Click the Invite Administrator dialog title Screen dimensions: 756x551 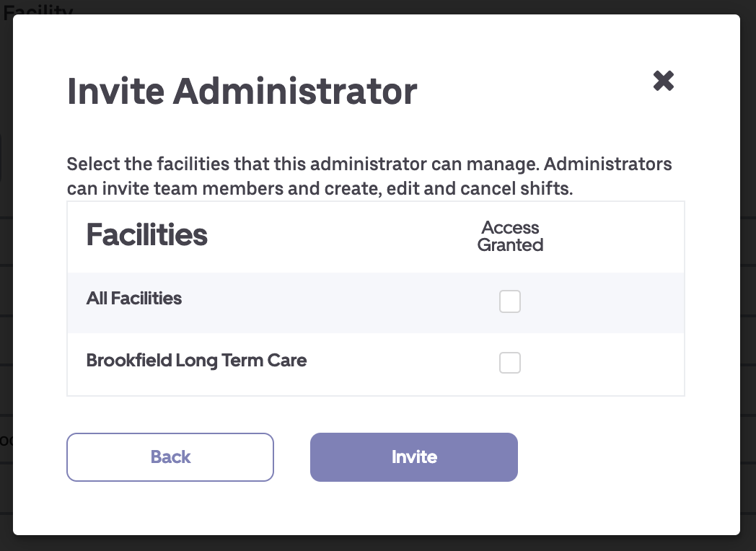tap(242, 91)
